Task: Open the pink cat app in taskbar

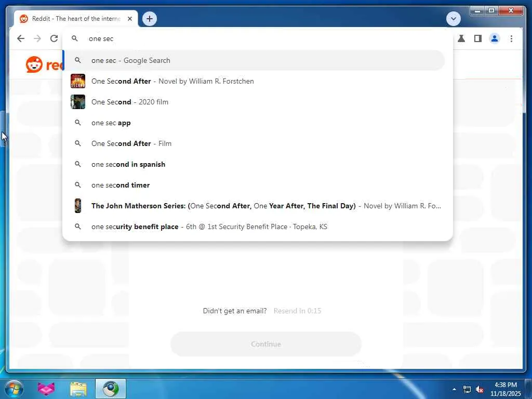Action: 46,389
